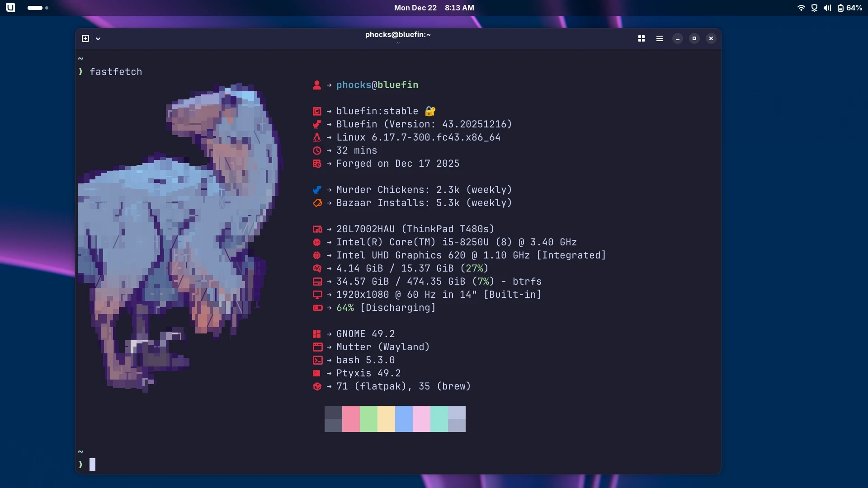The width and height of the screenshot is (868, 488).
Task: Open a new terminal tab
Action: point(85,38)
